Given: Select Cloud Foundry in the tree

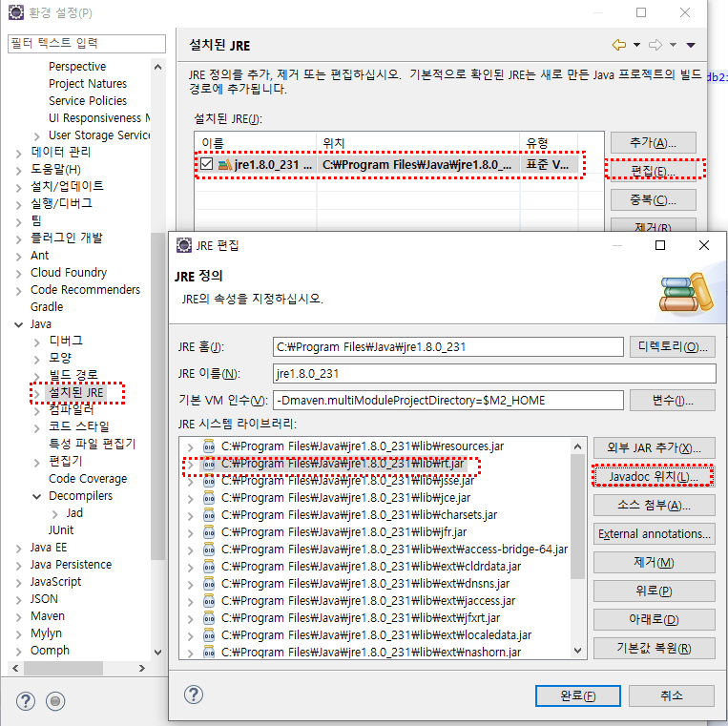Looking at the screenshot, I should pos(69,273).
